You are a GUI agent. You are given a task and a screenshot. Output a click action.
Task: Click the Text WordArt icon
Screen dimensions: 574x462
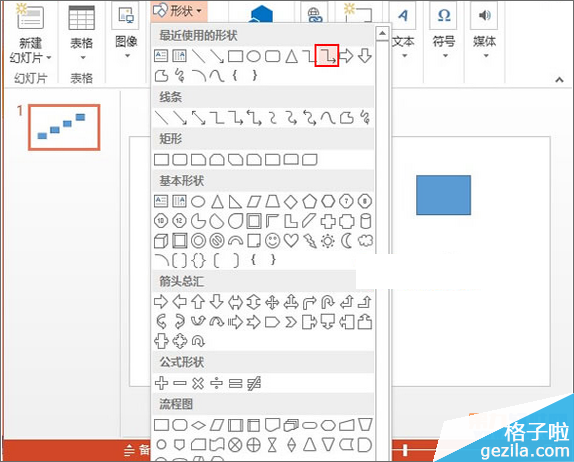(x=403, y=15)
